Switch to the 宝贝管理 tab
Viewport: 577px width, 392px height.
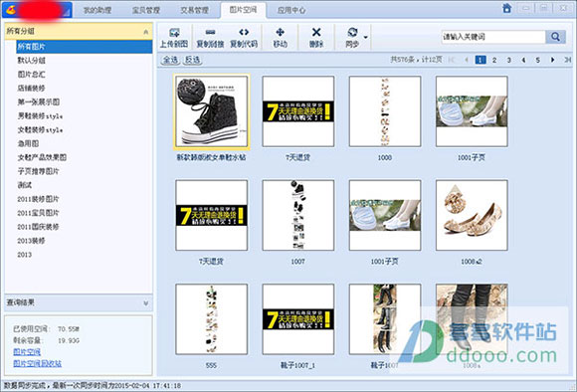click(145, 10)
